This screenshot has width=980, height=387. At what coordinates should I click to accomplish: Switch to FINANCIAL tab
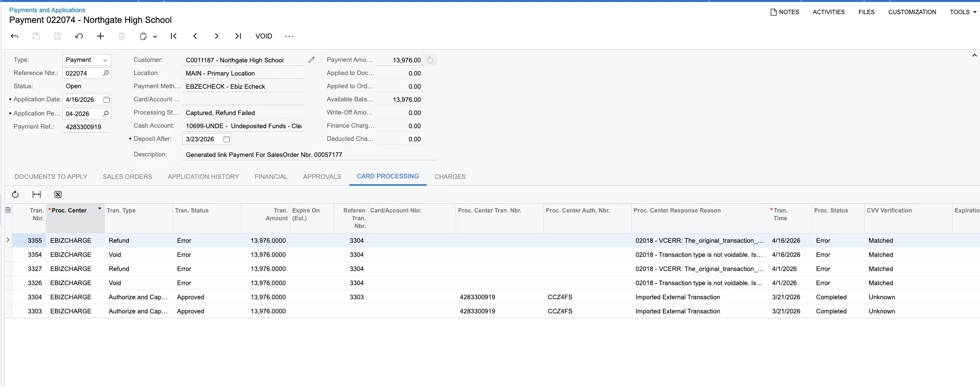[x=271, y=176]
